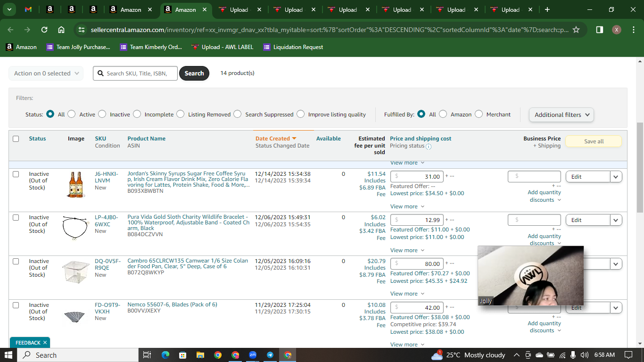The height and width of the screenshot is (362, 644).
Task: Open the pinned Gmail tab
Action: tap(28, 9)
